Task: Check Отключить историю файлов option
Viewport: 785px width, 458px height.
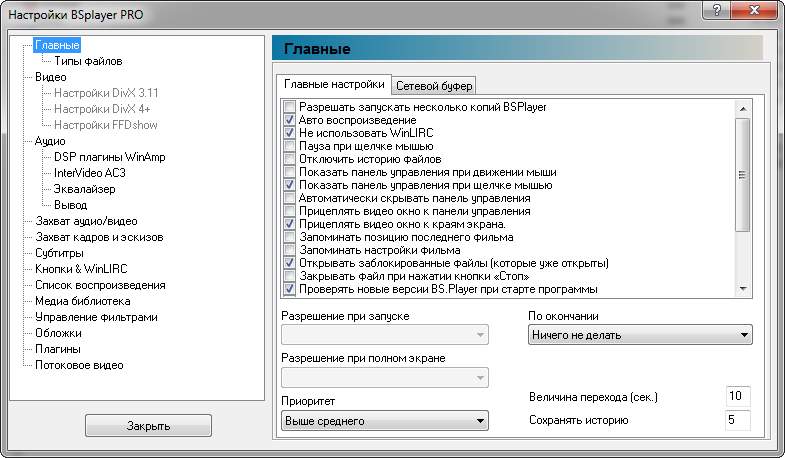Action: point(289,159)
